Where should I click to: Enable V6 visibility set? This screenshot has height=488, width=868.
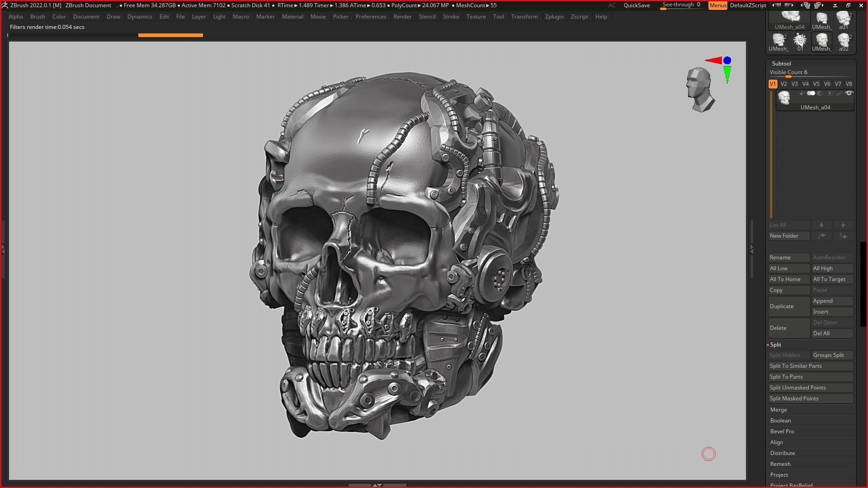click(827, 84)
